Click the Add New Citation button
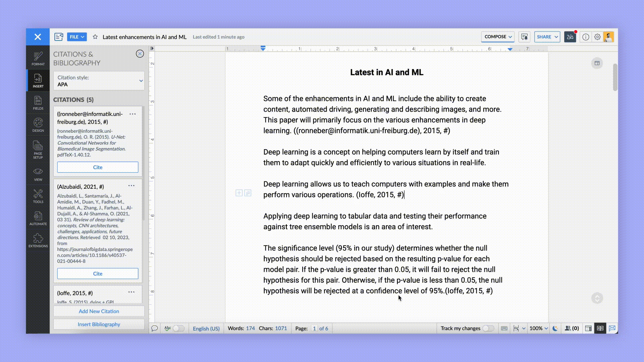This screenshot has height=362, width=644. click(99, 311)
